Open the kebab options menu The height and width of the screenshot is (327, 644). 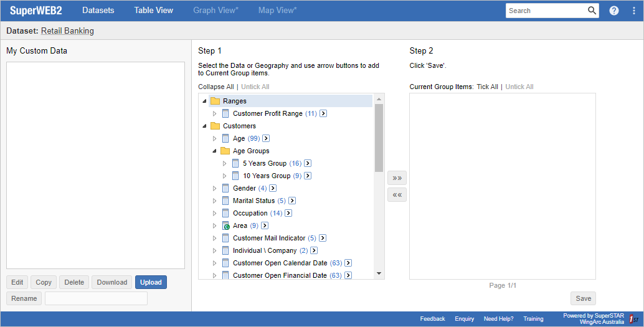point(633,11)
